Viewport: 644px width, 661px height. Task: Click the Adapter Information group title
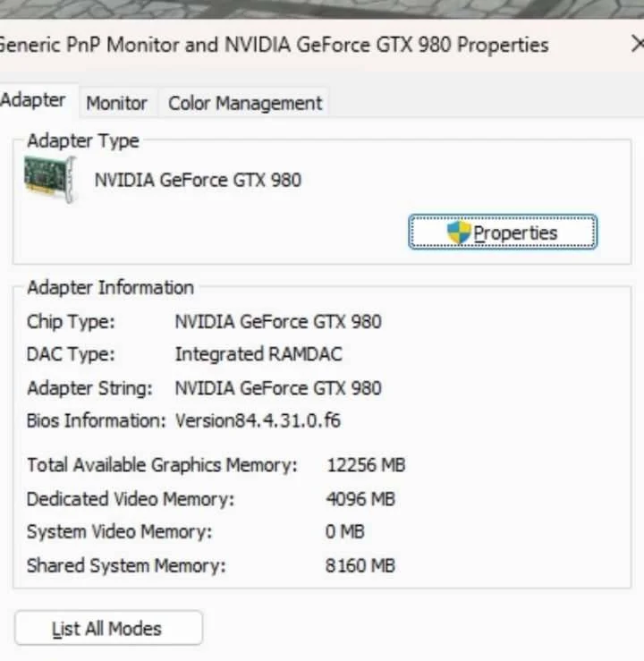click(x=110, y=287)
